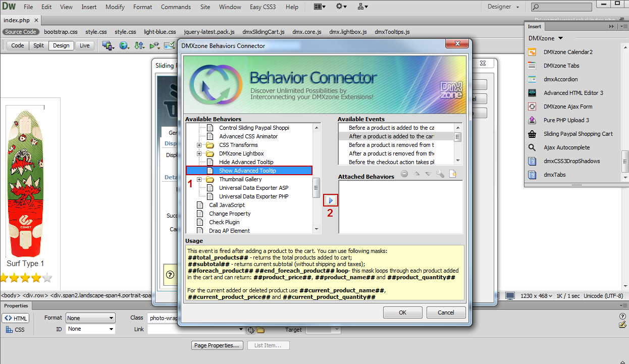Viewport: 629px width, 364px height.
Task: Expand the DMXzone Lightbox folder
Action: tap(199, 153)
